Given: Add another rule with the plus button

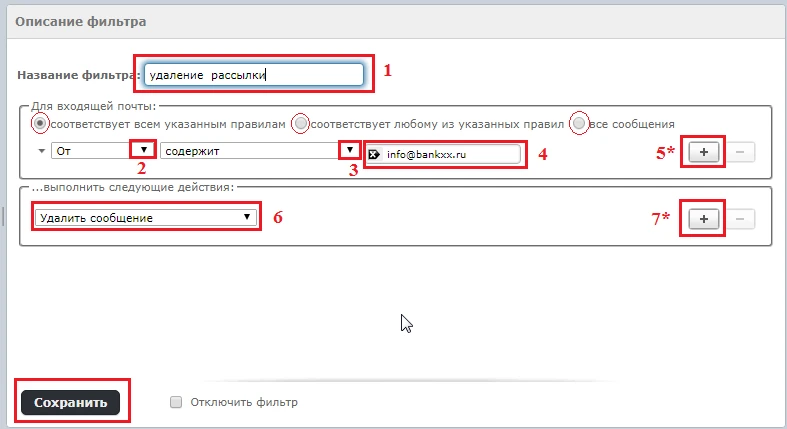Looking at the screenshot, I should (x=704, y=152).
